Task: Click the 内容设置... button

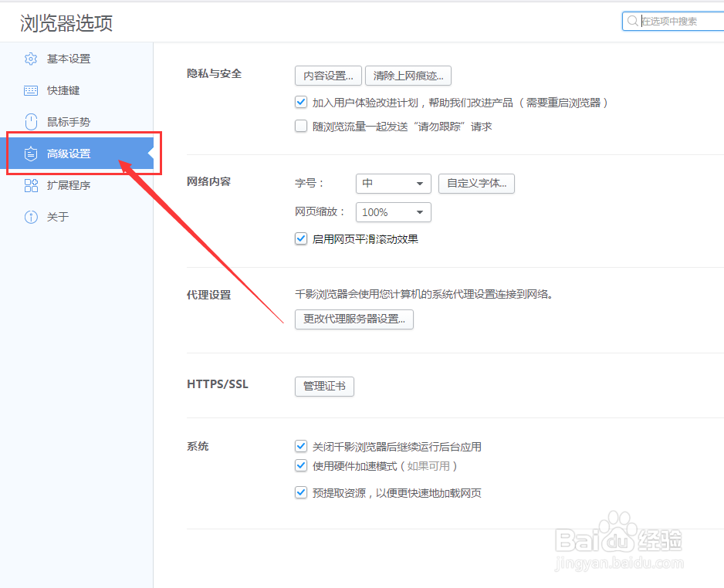Action: tap(328, 76)
